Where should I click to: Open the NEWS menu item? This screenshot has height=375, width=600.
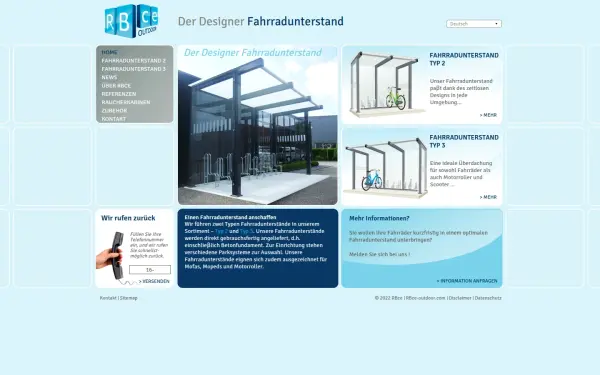point(109,77)
